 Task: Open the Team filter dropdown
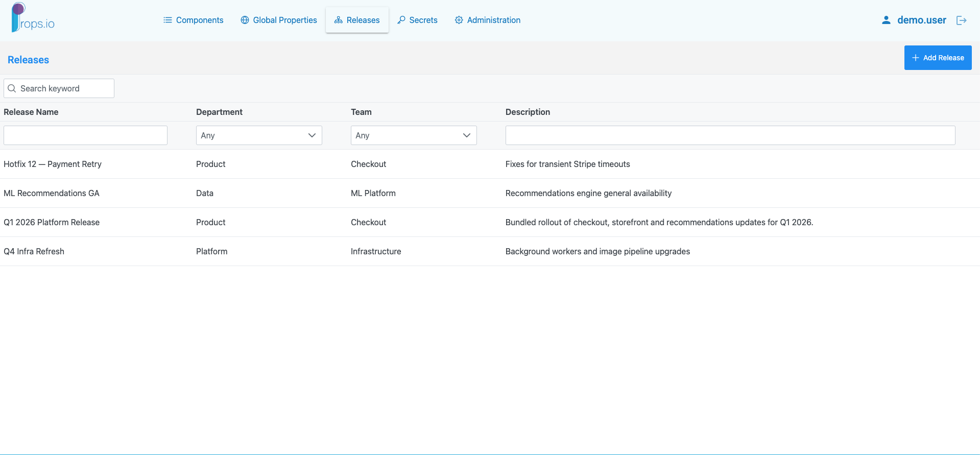coord(414,135)
